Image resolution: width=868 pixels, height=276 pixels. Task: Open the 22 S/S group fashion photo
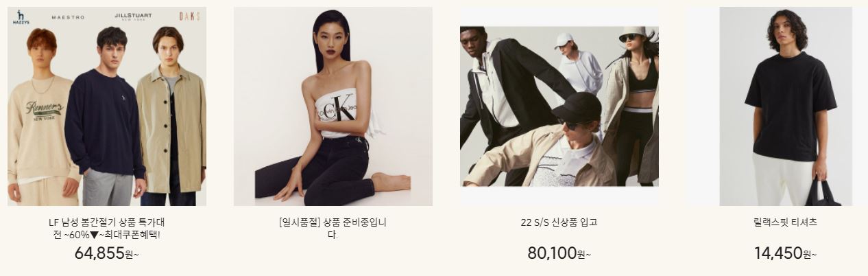pyautogui.click(x=559, y=106)
